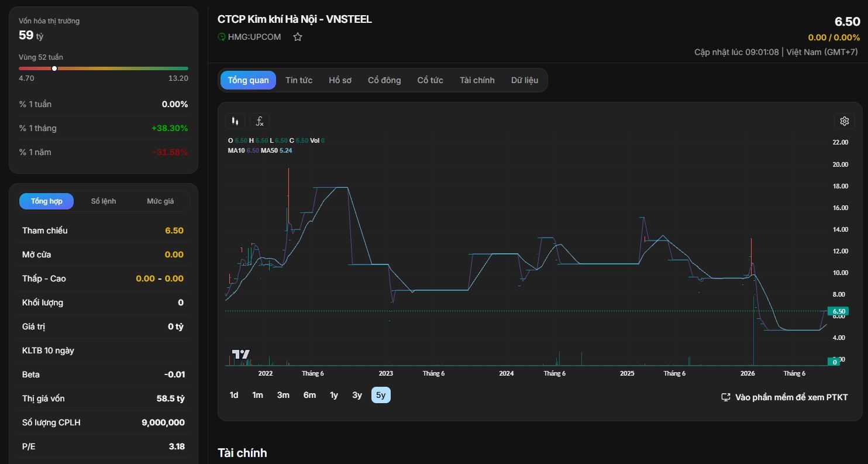Open the Tài chính tab
Viewport: 868px width, 464px height.
(x=477, y=80)
